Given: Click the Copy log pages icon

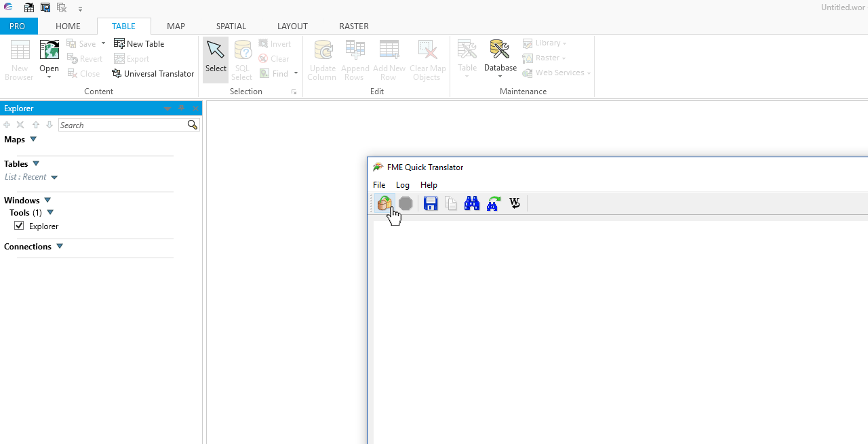Looking at the screenshot, I should tap(451, 203).
